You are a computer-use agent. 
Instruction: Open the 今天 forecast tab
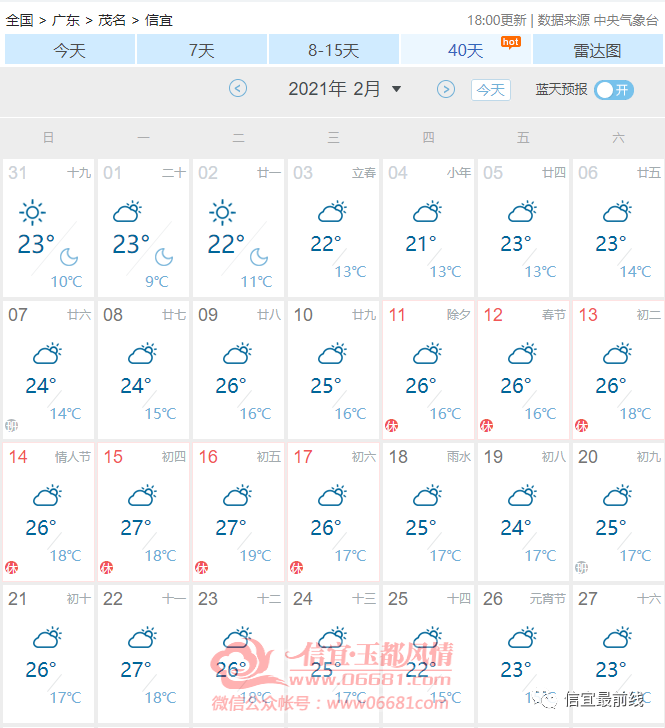(x=70, y=49)
